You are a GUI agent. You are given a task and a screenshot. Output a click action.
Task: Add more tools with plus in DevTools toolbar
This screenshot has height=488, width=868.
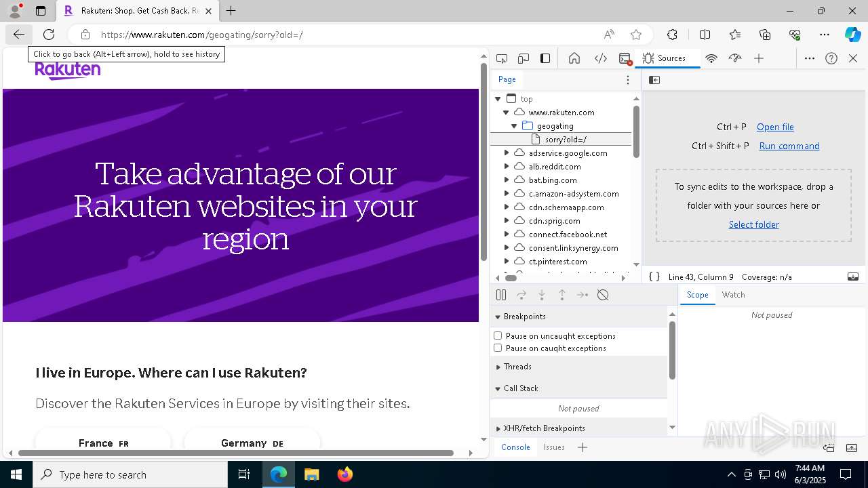[759, 58]
